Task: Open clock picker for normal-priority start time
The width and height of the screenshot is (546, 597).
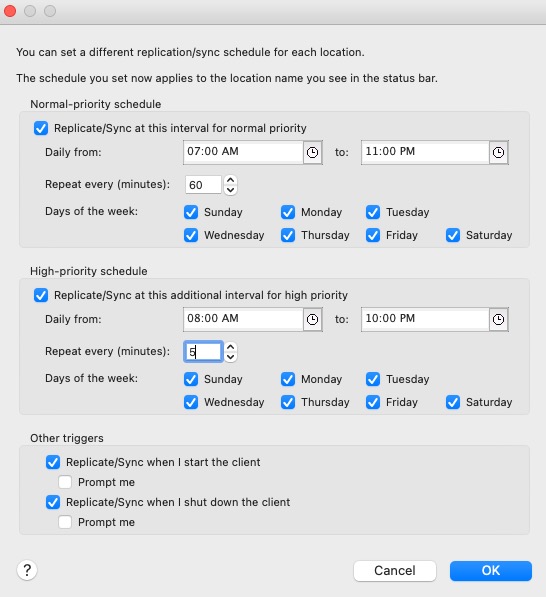Action: (x=313, y=152)
